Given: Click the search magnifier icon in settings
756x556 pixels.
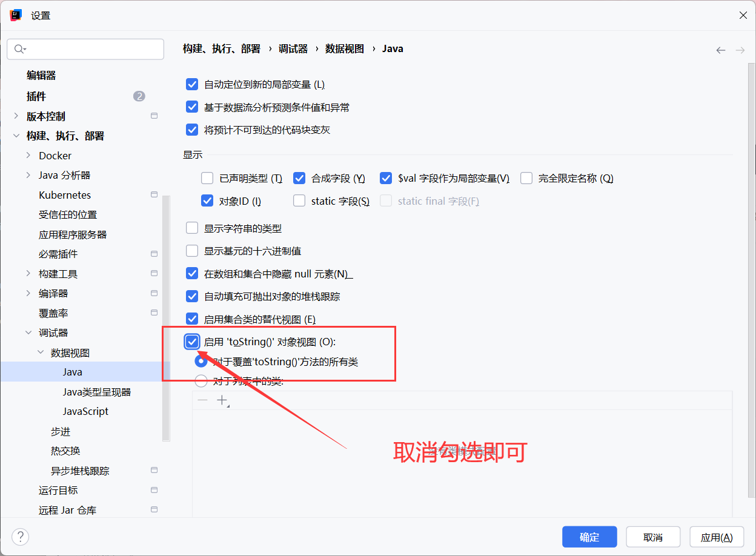Looking at the screenshot, I should click(20, 49).
